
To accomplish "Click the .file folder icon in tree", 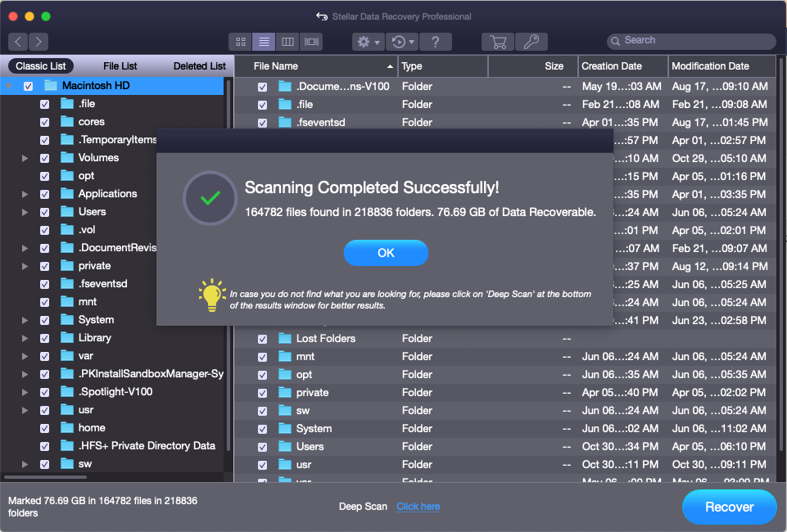I will point(67,104).
